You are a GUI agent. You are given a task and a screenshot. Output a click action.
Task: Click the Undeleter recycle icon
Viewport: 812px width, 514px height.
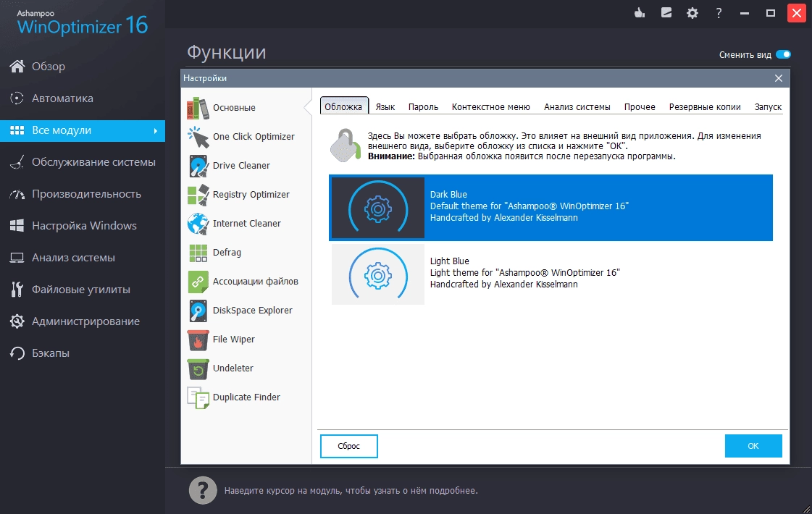[x=198, y=368]
